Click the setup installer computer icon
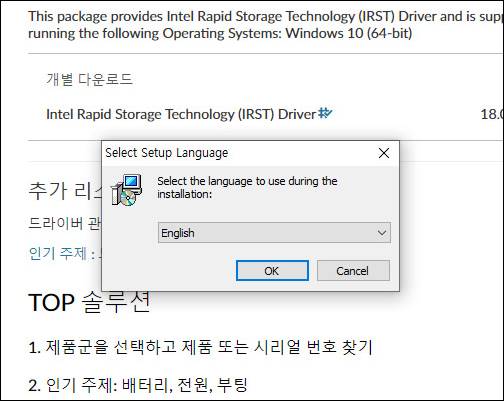The image size is (504, 401). (127, 190)
